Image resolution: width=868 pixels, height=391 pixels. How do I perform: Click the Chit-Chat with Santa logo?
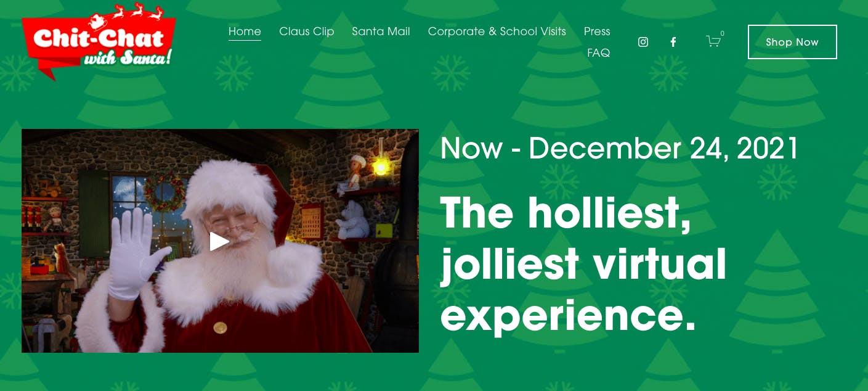(99, 41)
